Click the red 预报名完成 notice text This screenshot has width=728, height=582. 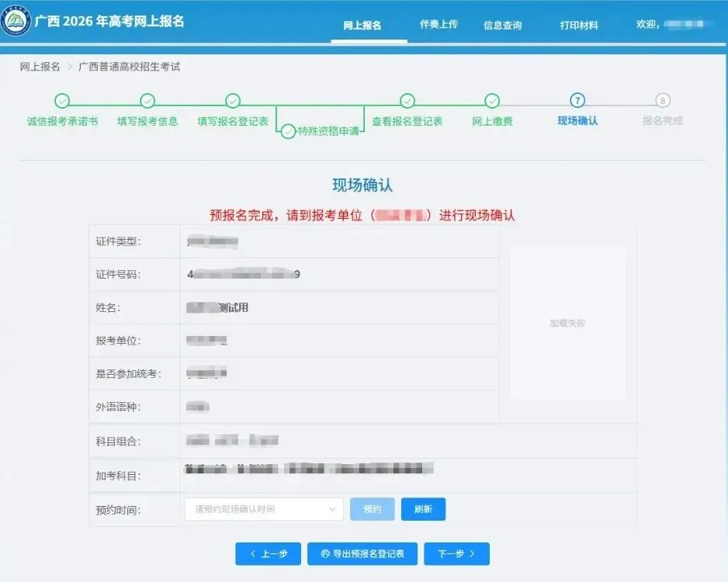tap(362, 216)
